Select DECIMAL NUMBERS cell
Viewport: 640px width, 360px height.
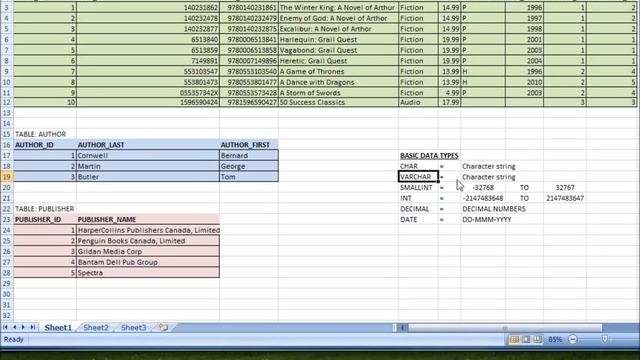coord(494,209)
